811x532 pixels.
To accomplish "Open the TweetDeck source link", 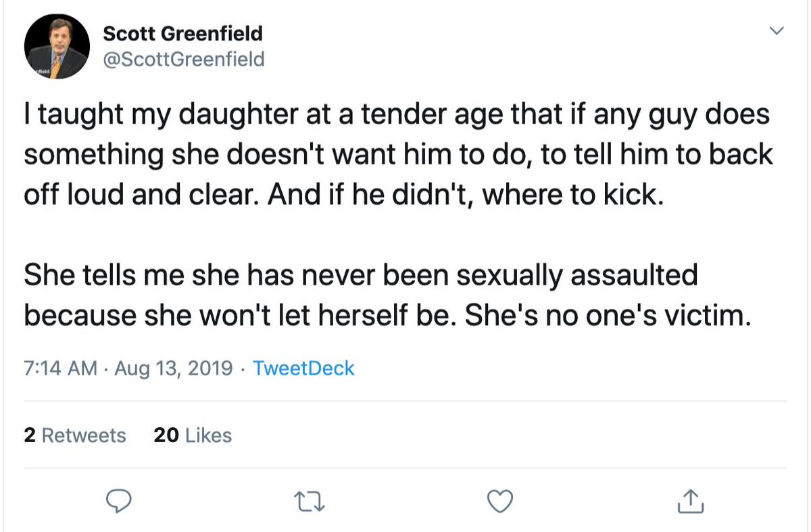I will (x=303, y=368).
